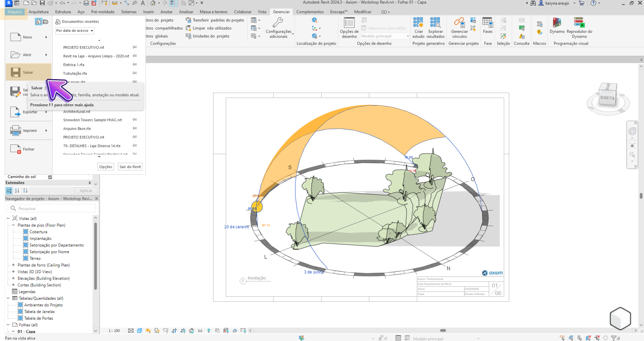
Task: Open the Arquitetura ribbon tab
Action: point(39,12)
